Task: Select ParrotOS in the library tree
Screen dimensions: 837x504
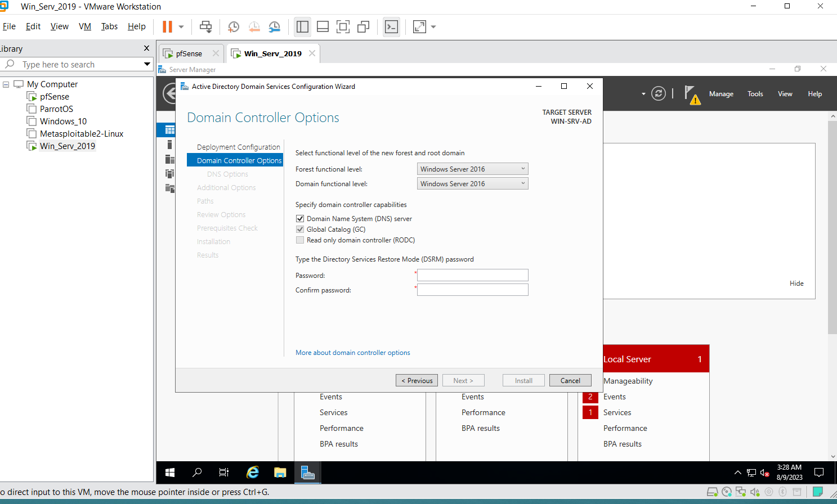Action: pyautogui.click(x=56, y=109)
